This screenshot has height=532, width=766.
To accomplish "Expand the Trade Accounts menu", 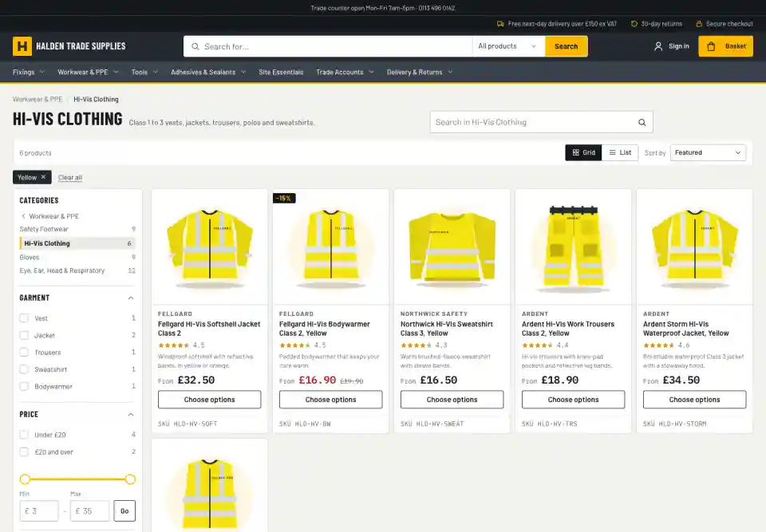I will tap(345, 73).
